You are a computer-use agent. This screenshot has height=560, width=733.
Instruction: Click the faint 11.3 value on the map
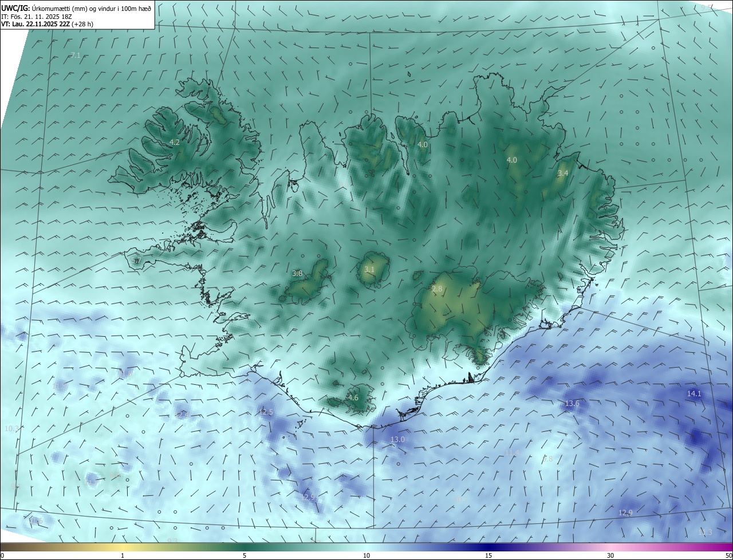(x=705, y=533)
